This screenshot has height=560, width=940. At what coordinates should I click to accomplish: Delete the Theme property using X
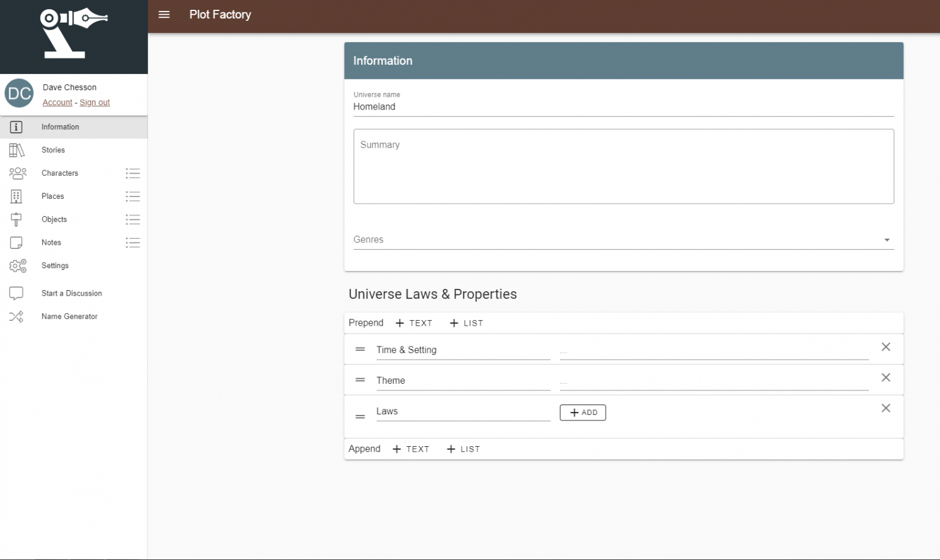click(885, 378)
